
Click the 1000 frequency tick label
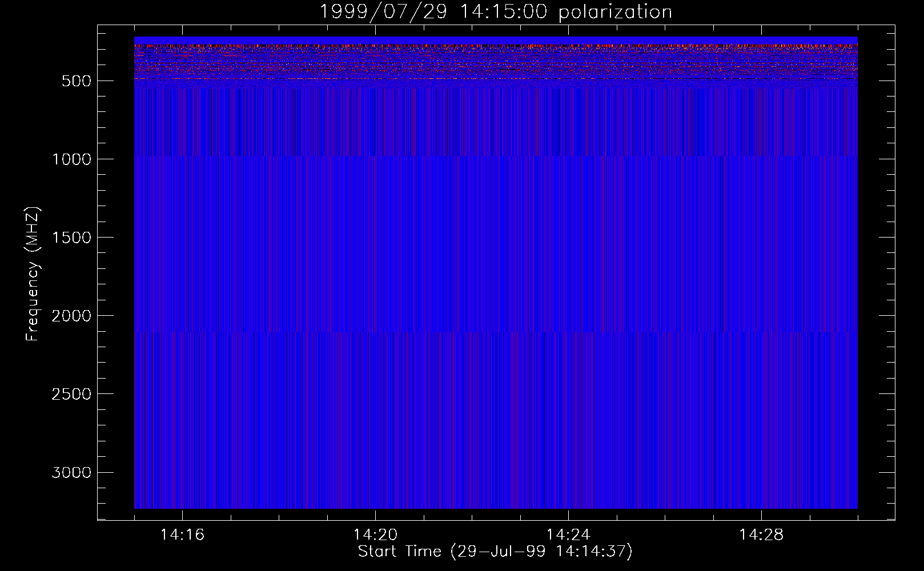click(71, 159)
